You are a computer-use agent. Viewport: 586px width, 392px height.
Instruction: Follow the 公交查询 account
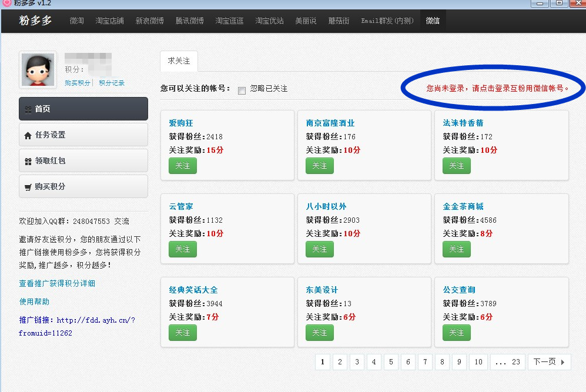pos(456,333)
